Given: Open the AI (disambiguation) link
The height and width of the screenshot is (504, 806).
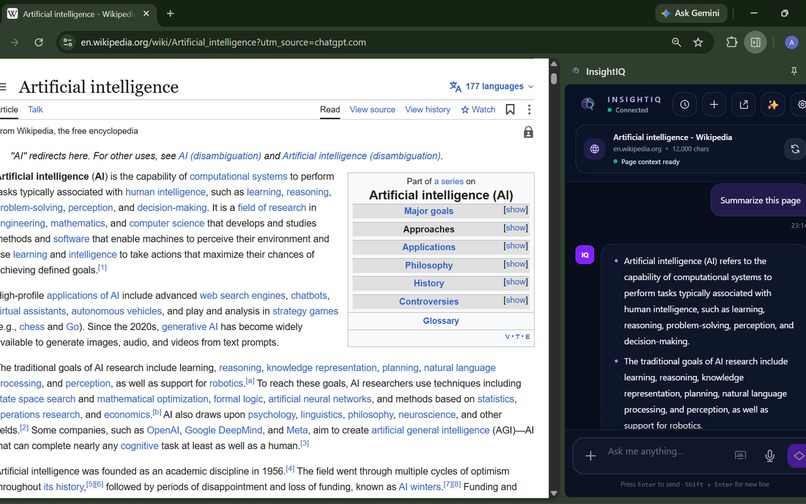Looking at the screenshot, I should 219,156.
